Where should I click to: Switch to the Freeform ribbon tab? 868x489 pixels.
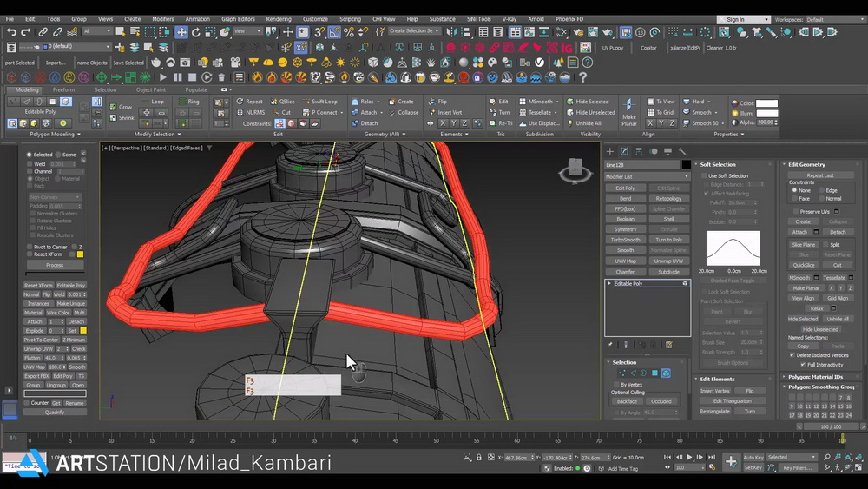[x=63, y=89]
